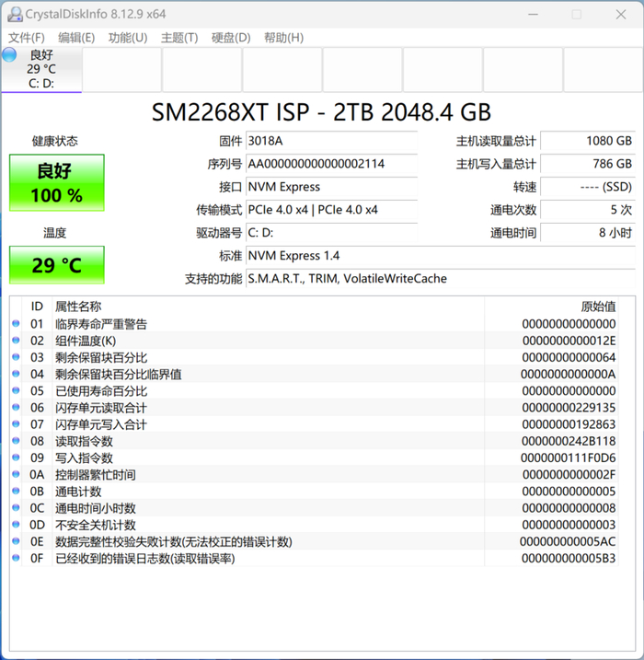
Task: Open the 帮助(H) menu
Action: point(284,38)
